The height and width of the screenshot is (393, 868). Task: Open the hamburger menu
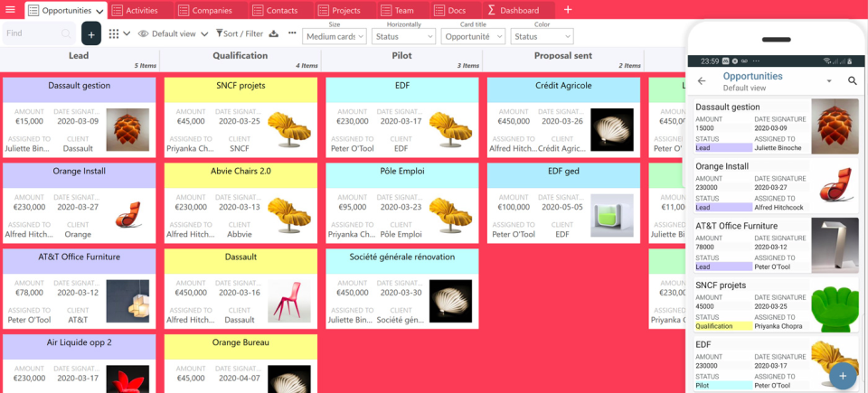pyautogui.click(x=10, y=10)
